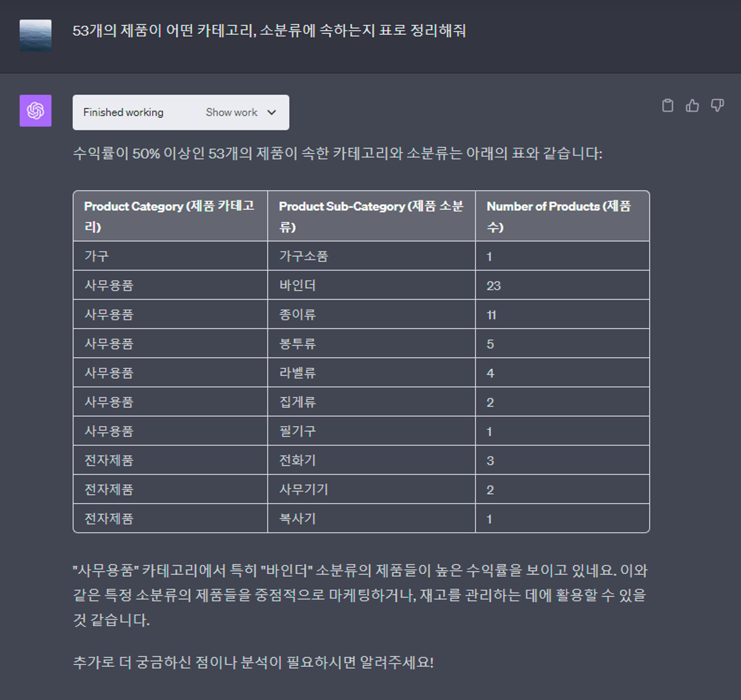Click the Number of Products header cell
Screen dimensions: 741x700
562,216
